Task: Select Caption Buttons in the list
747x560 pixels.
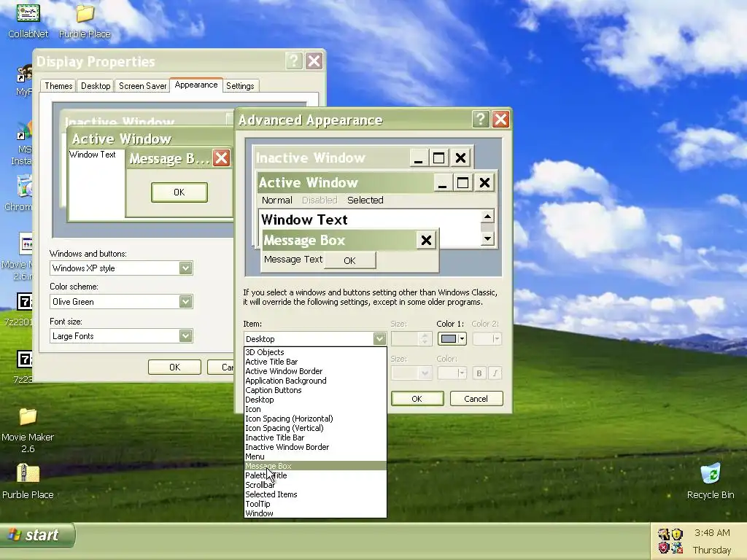Action: [315, 391]
